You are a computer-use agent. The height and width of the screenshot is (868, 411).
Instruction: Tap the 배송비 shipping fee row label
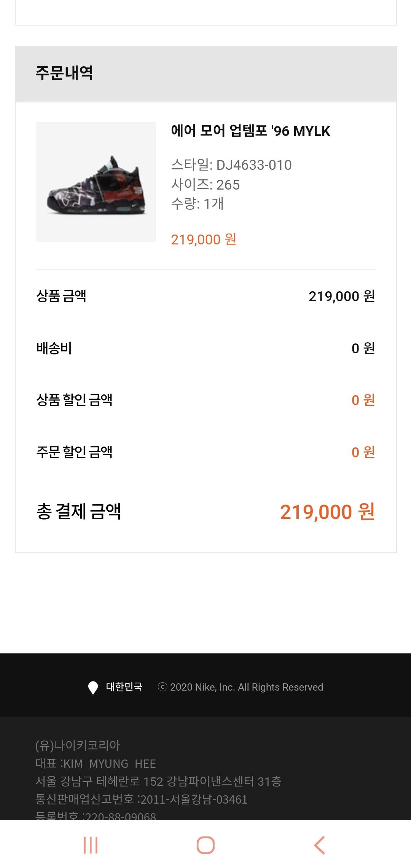(x=54, y=348)
